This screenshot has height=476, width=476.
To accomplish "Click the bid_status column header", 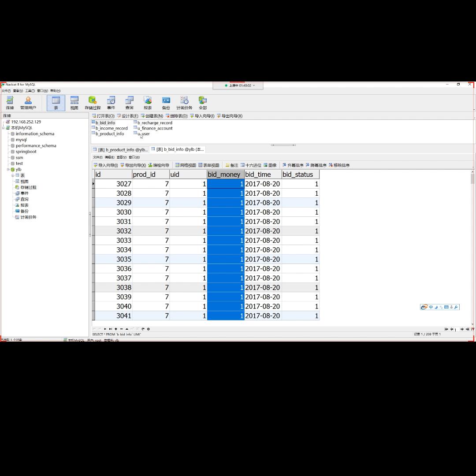I will coord(298,175).
